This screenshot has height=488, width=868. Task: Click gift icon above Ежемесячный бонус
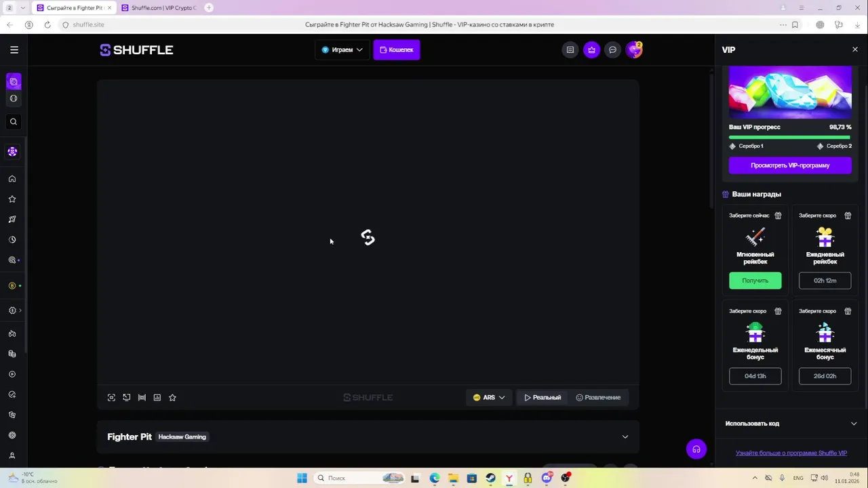pyautogui.click(x=848, y=311)
